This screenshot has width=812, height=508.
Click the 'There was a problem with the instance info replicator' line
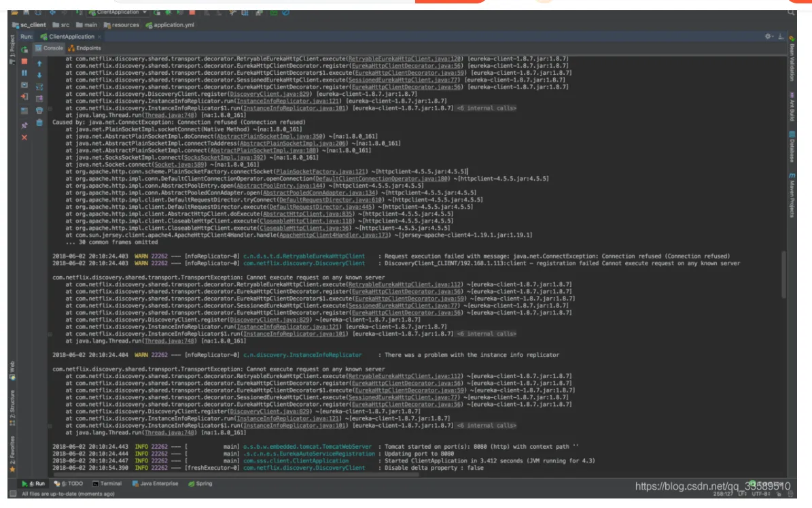[472, 355]
